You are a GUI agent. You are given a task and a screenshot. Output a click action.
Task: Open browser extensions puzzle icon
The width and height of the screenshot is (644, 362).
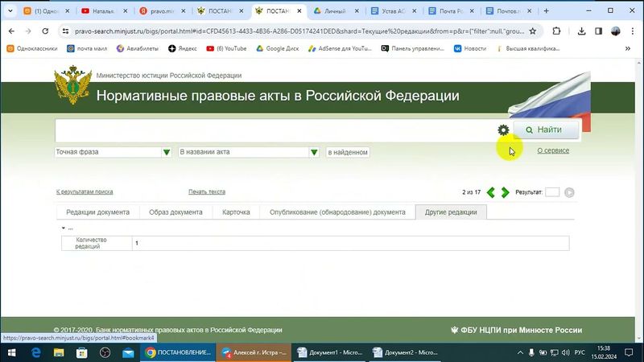coord(556,31)
